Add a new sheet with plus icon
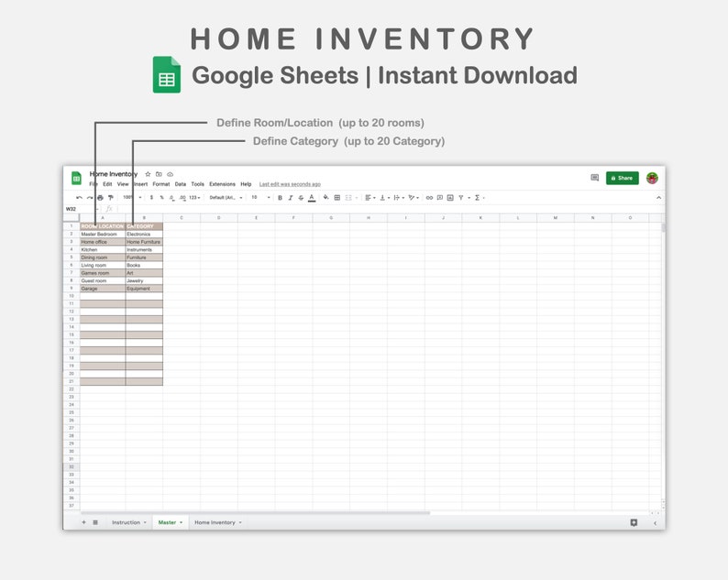 (84, 522)
